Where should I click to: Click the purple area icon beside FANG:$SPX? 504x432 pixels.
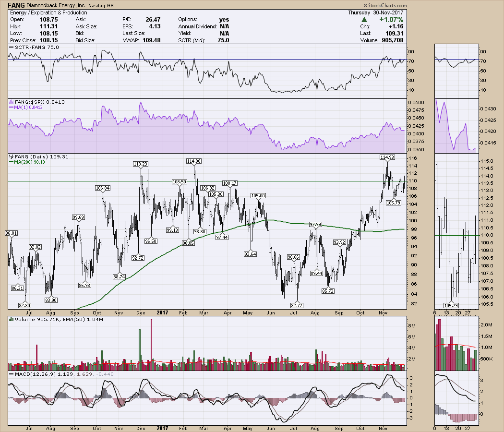coord(11,102)
